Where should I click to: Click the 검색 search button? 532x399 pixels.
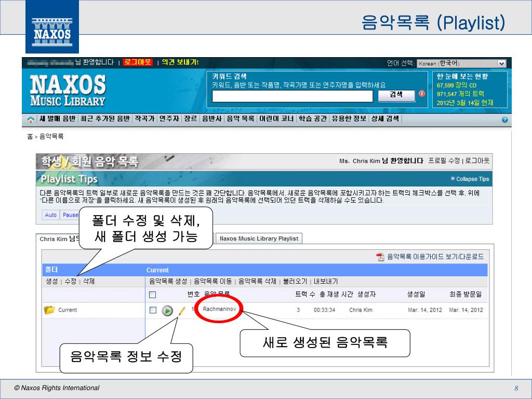[x=396, y=95]
